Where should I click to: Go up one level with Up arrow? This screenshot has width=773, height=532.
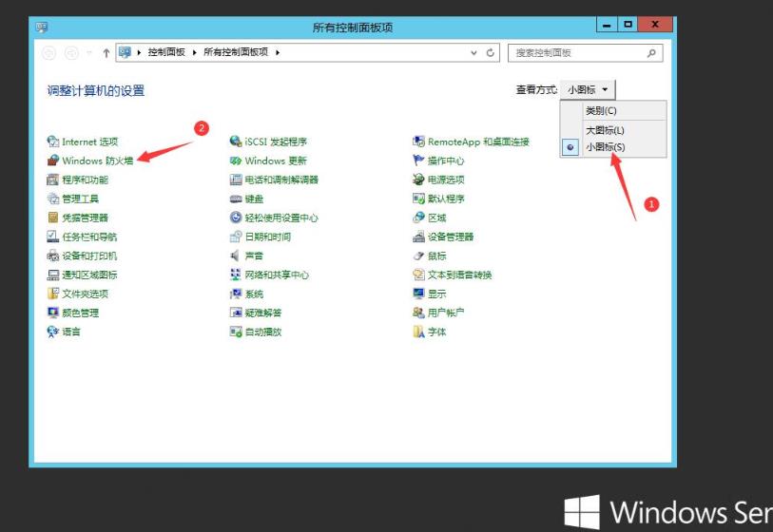click(x=106, y=52)
